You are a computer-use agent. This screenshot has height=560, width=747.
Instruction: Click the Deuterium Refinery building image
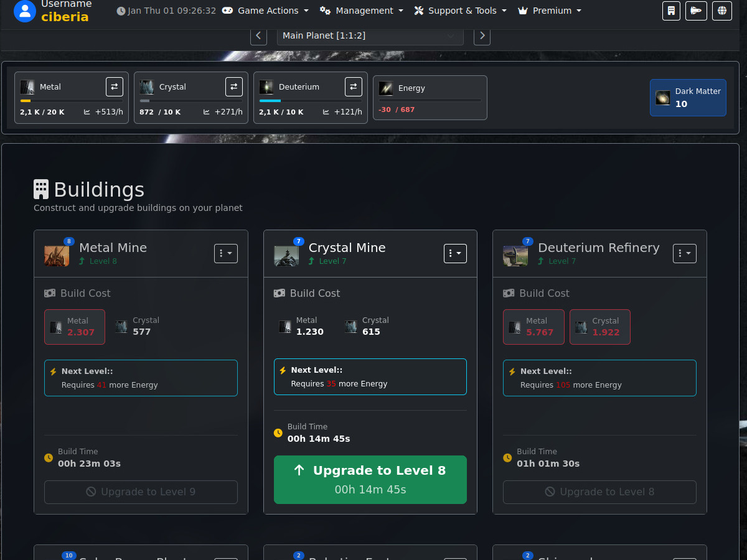(515, 255)
